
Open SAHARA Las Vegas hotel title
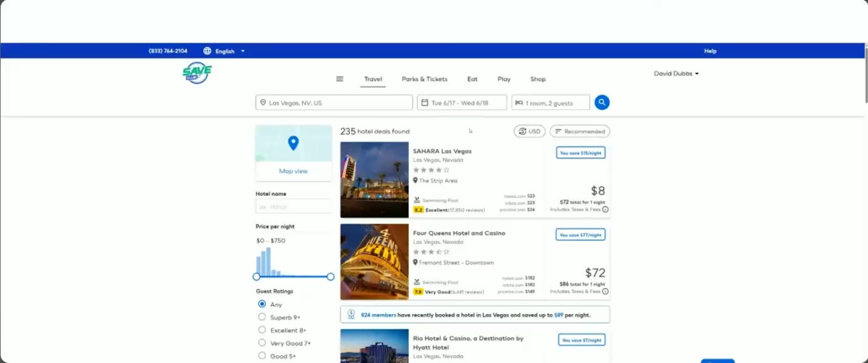[x=442, y=151]
